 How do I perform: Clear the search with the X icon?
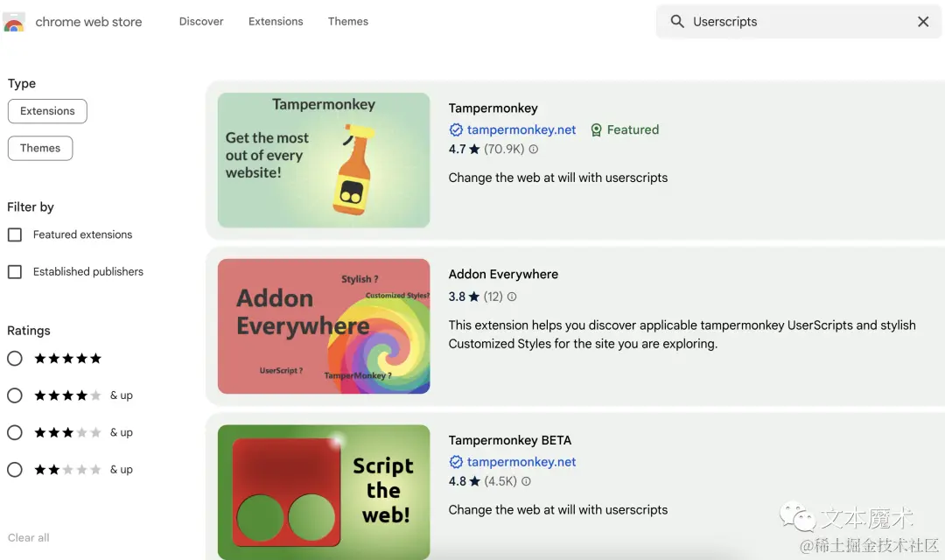[x=923, y=22]
